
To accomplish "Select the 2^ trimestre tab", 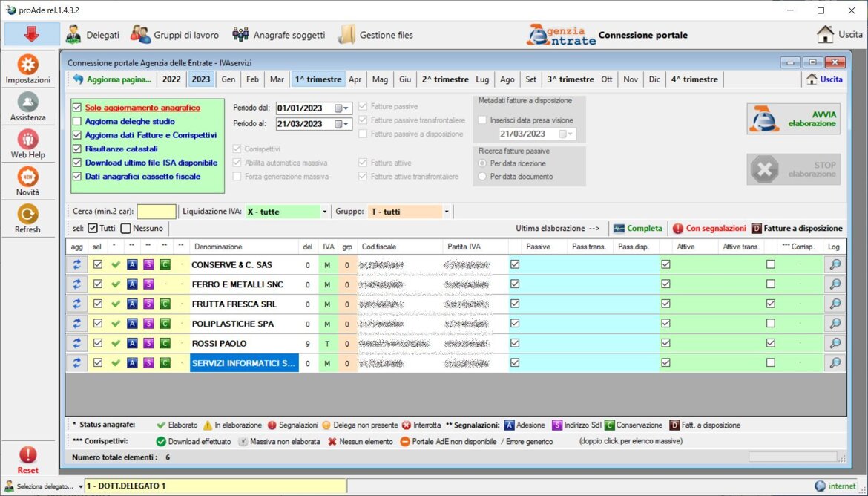I will pyautogui.click(x=445, y=79).
